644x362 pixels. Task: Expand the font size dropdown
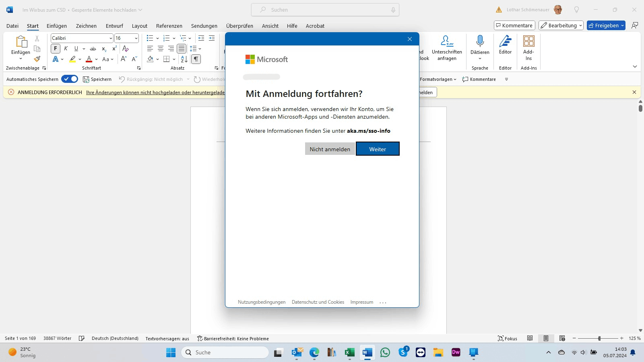pos(136,38)
